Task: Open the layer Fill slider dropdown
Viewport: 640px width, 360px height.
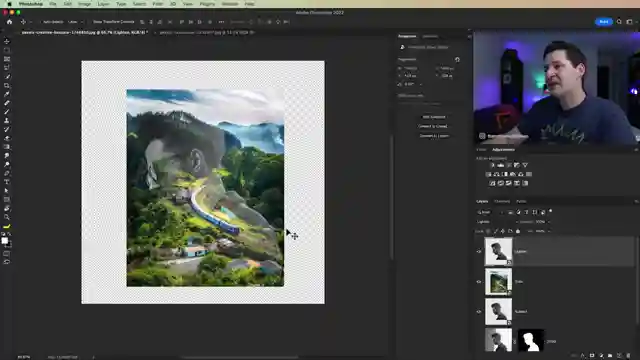Action: [549, 231]
